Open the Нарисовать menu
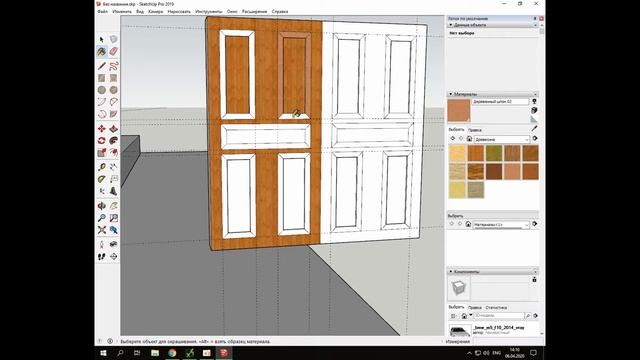Image resolution: width=640 pixels, height=360 pixels. click(x=179, y=11)
